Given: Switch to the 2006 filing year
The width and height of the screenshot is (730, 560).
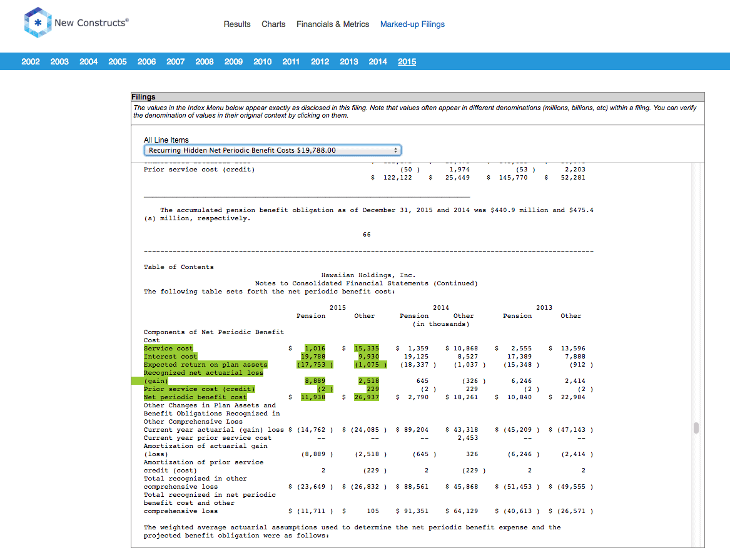Looking at the screenshot, I should (x=146, y=61).
